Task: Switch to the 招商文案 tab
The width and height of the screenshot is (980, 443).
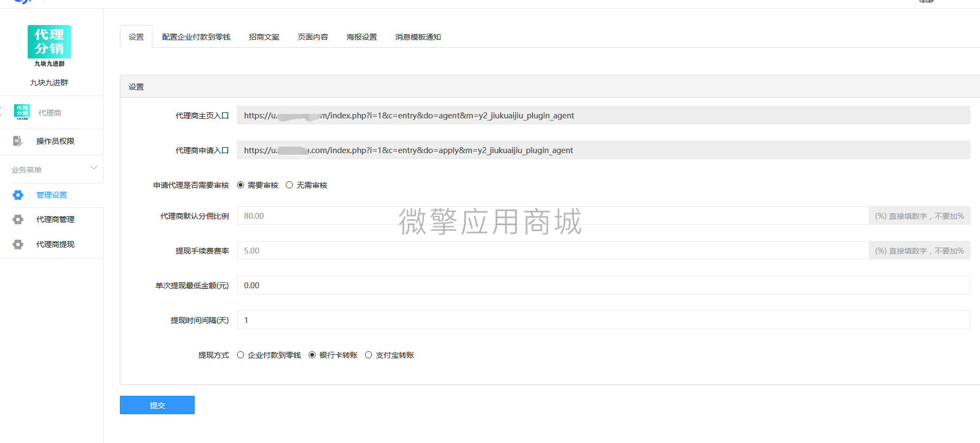Action: click(x=264, y=37)
